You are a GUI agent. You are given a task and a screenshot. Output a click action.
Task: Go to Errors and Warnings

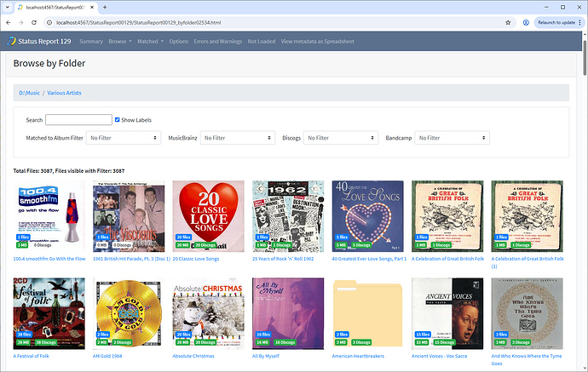tap(218, 42)
